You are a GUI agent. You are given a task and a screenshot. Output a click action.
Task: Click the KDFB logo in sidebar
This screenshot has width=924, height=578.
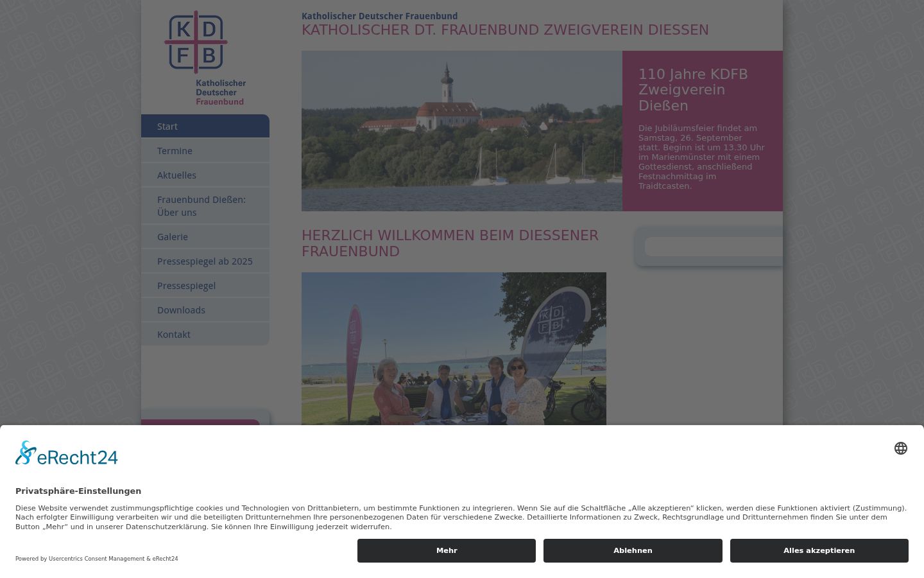[x=205, y=58]
